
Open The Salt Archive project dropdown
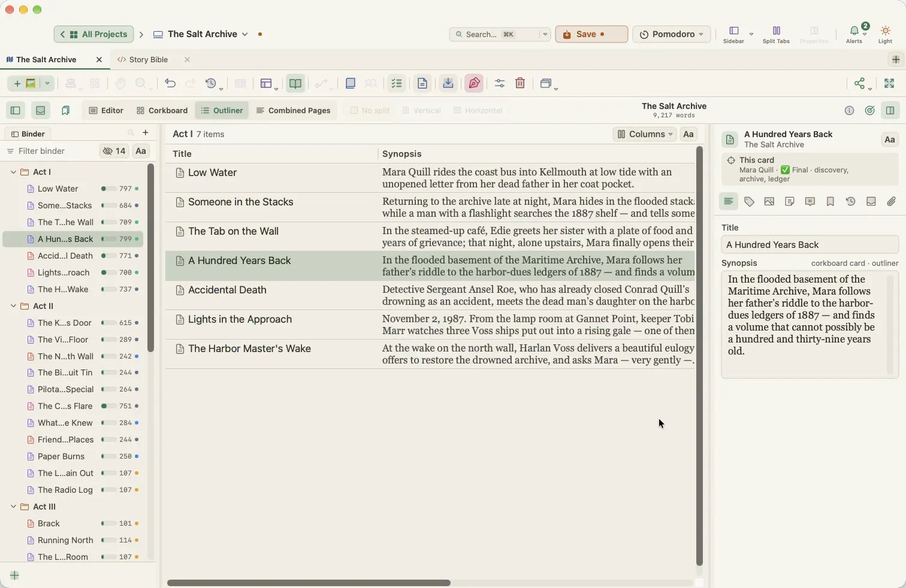[x=201, y=34]
